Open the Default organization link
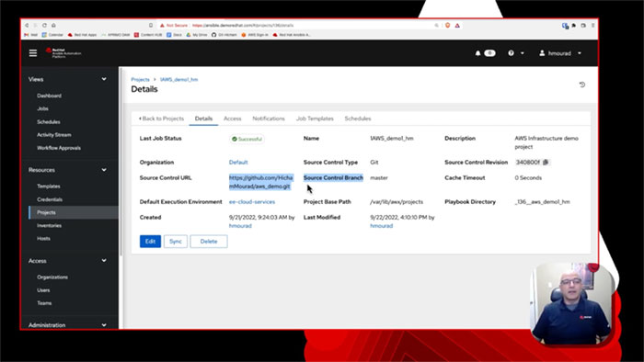 point(238,162)
